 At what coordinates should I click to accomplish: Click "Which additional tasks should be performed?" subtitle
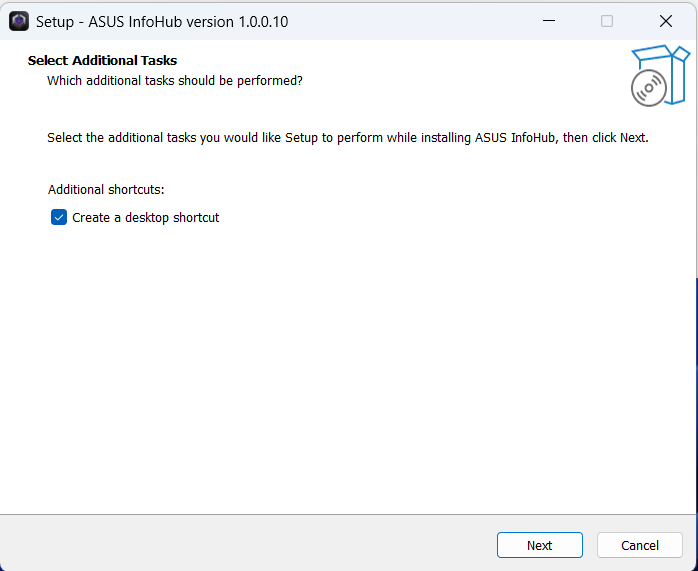tap(175, 81)
